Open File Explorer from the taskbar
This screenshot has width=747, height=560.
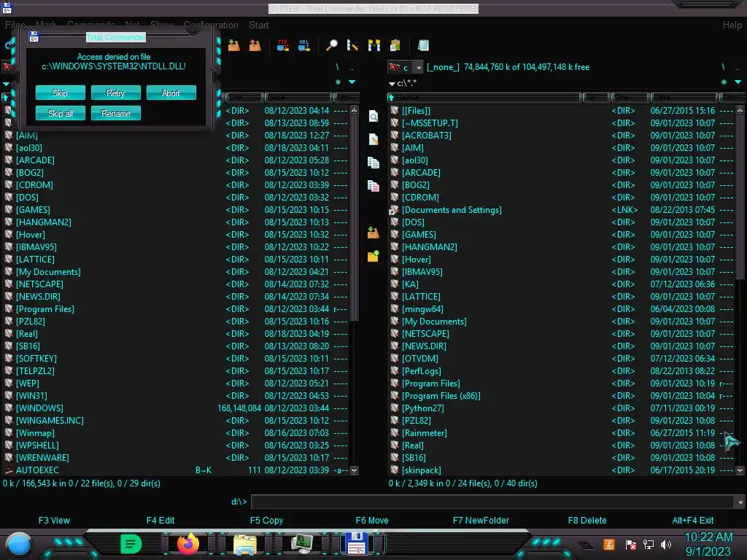point(245,544)
